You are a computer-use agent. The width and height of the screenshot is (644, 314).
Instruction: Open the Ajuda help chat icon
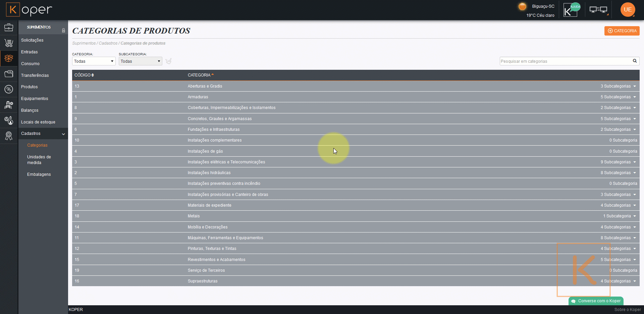(x=571, y=10)
